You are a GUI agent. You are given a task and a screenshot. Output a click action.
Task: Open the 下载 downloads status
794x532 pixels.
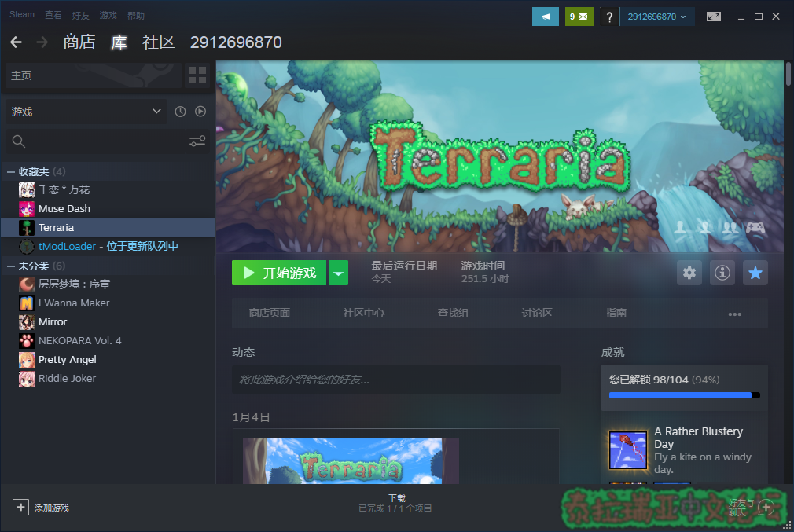coord(395,503)
